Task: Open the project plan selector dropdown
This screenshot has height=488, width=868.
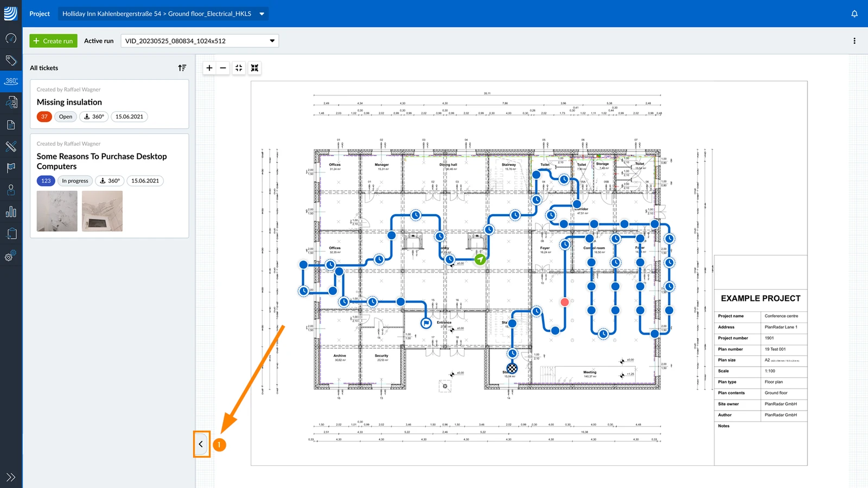Action: coord(163,14)
